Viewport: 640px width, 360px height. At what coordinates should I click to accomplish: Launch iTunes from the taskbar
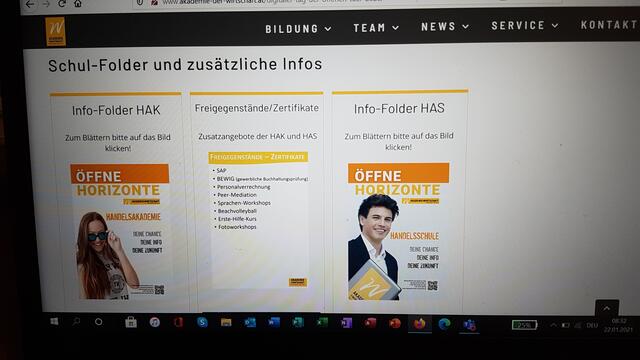(x=155, y=322)
